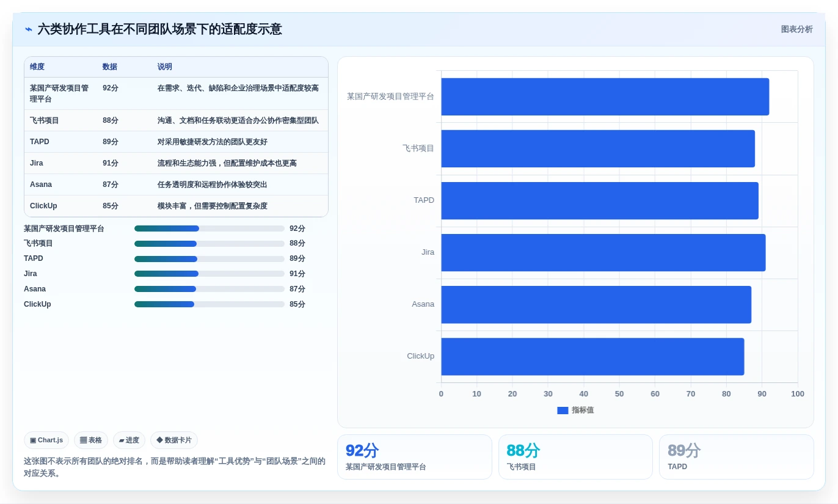Click the TAPD description 对采用敏捷研发方法的团队更友好

pos(213,142)
